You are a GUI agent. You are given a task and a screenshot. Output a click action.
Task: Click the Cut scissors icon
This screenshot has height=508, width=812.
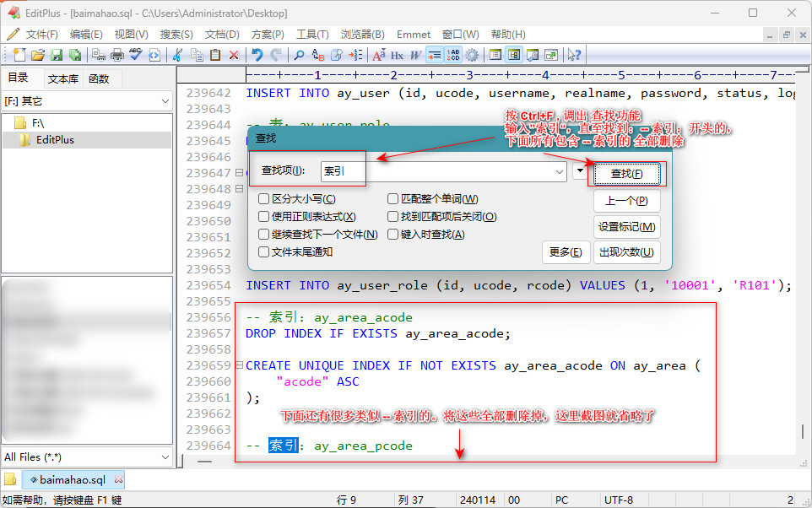pyautogui.click(x=177, y=55)
